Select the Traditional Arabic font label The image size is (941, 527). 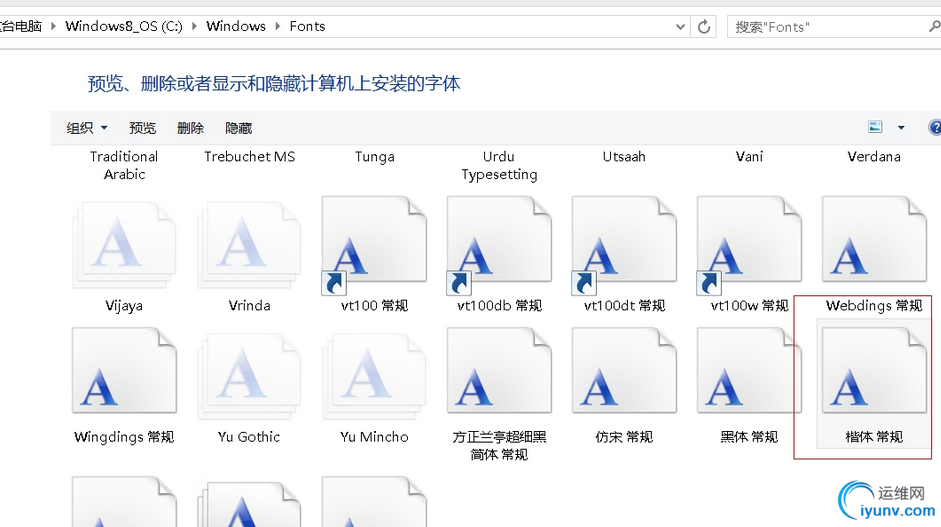point(124,165)
